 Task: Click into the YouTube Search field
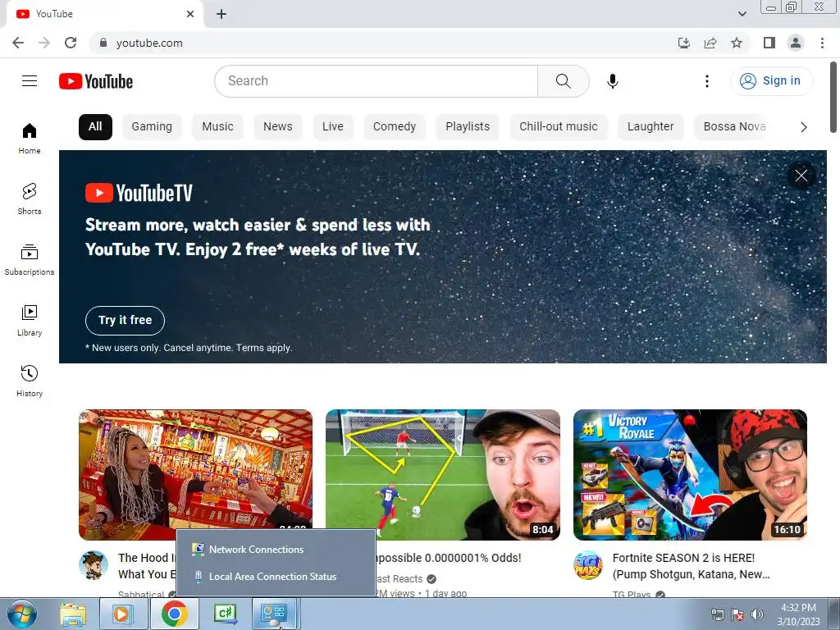tap(376, 81)
